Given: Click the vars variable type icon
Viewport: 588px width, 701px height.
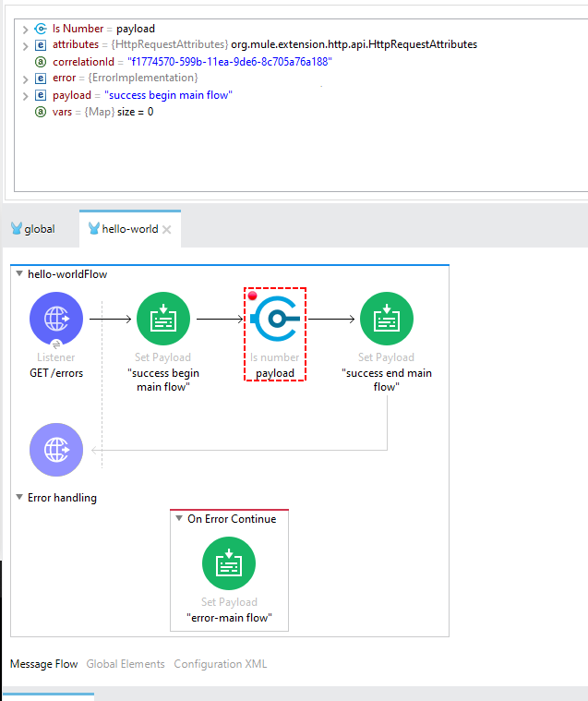Looking at the screenshot, I should 41,112.
